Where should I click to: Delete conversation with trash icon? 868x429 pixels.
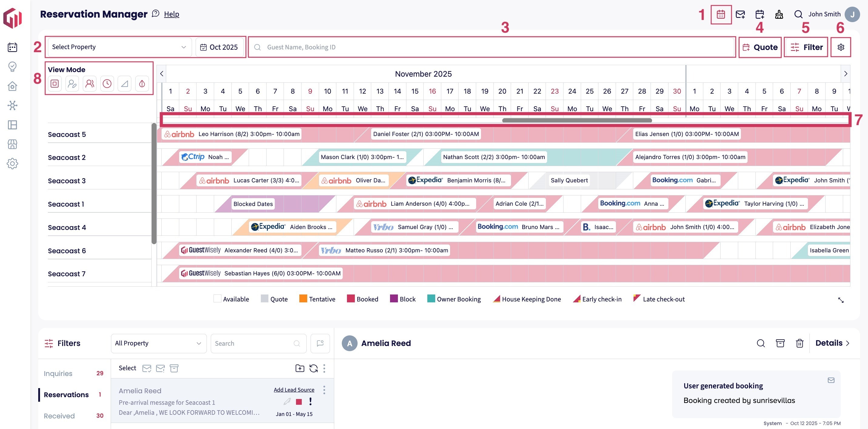pyautogui.click(x=799, y=343)
